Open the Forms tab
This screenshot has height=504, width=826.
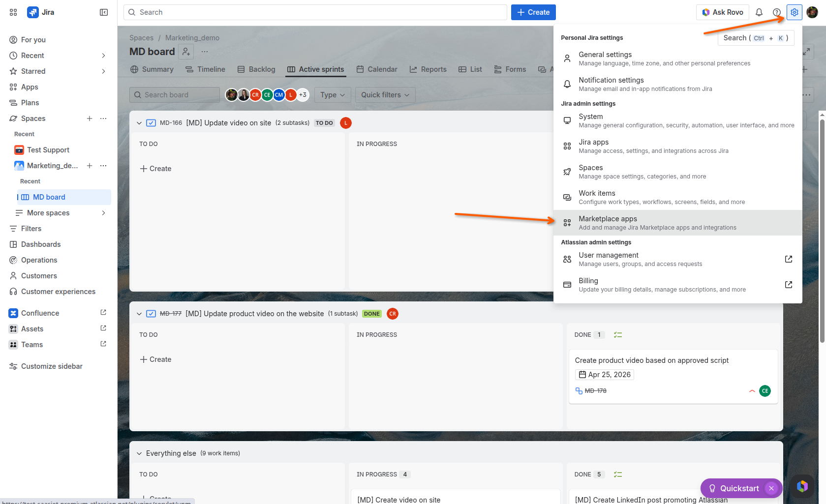pyautogui.click(x=510, y=69)
